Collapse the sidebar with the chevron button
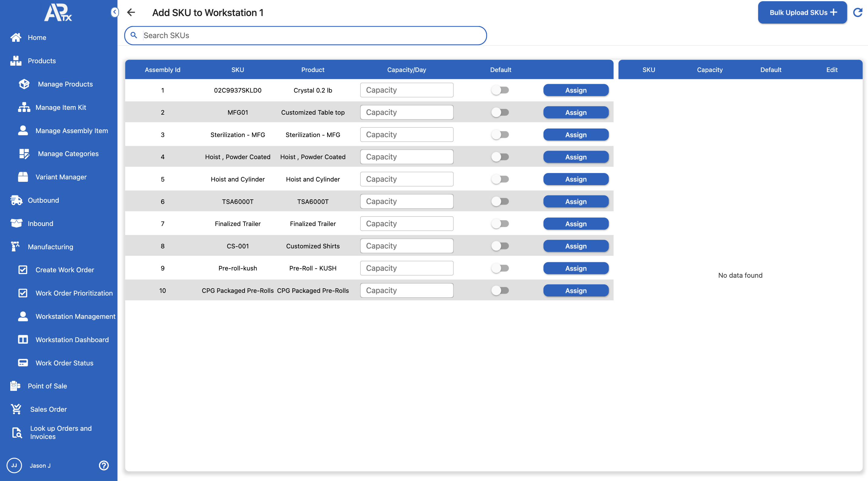The width and height of the screenshot is (868, 481). (x=115, y=12)
